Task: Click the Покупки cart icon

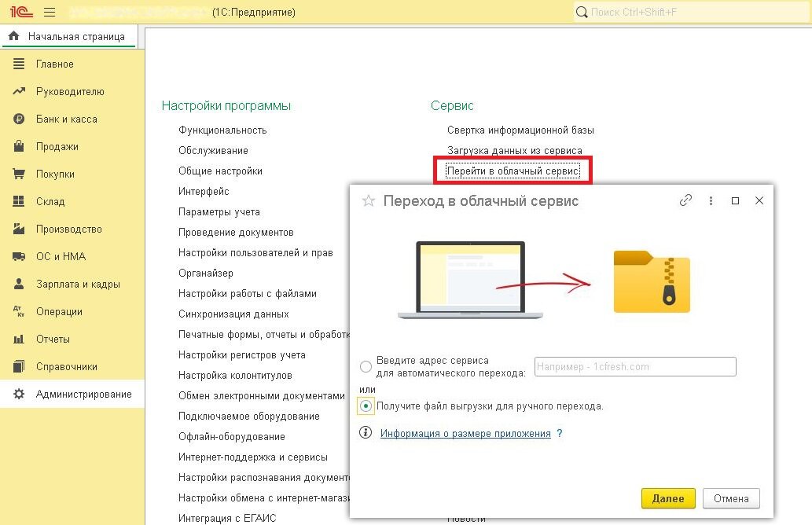Action: tap(19, 174)
